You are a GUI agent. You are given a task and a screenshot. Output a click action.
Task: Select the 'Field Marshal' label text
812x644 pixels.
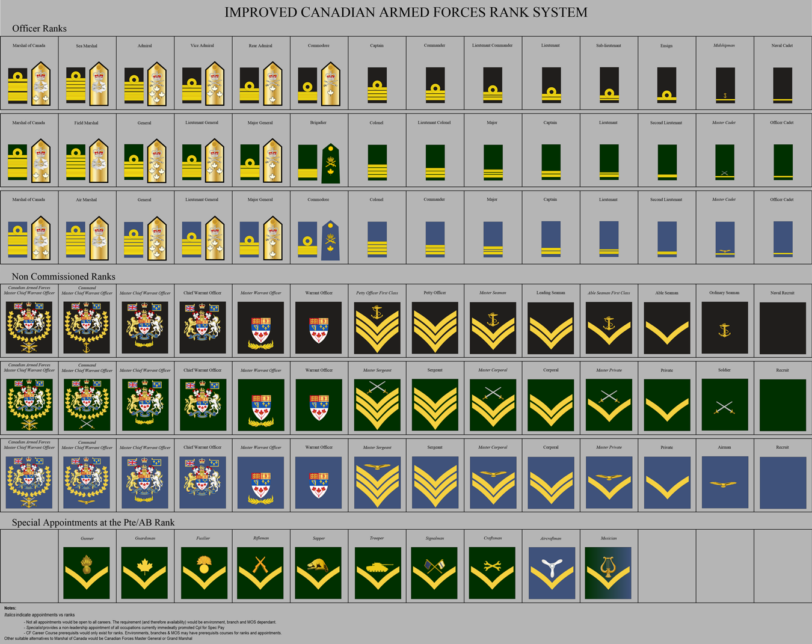click(x=87, y=123)
